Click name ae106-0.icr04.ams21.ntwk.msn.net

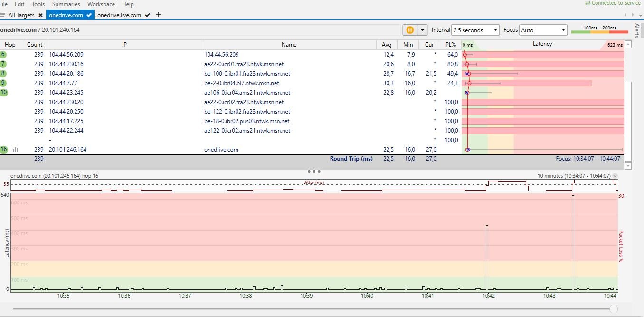[x=247, y=93]
